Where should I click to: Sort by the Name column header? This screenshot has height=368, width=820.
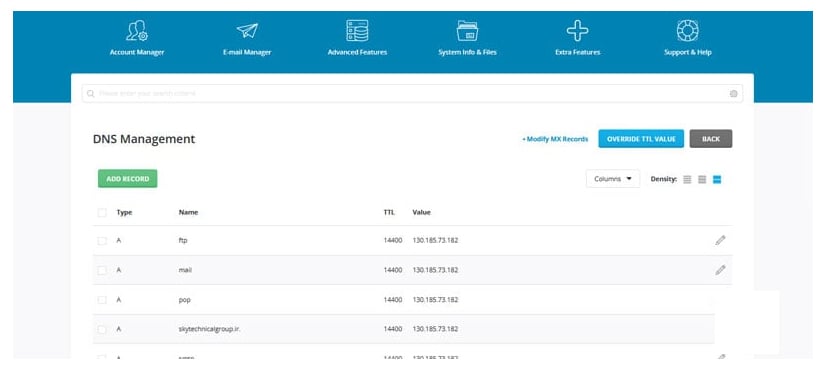pos(188,213)
